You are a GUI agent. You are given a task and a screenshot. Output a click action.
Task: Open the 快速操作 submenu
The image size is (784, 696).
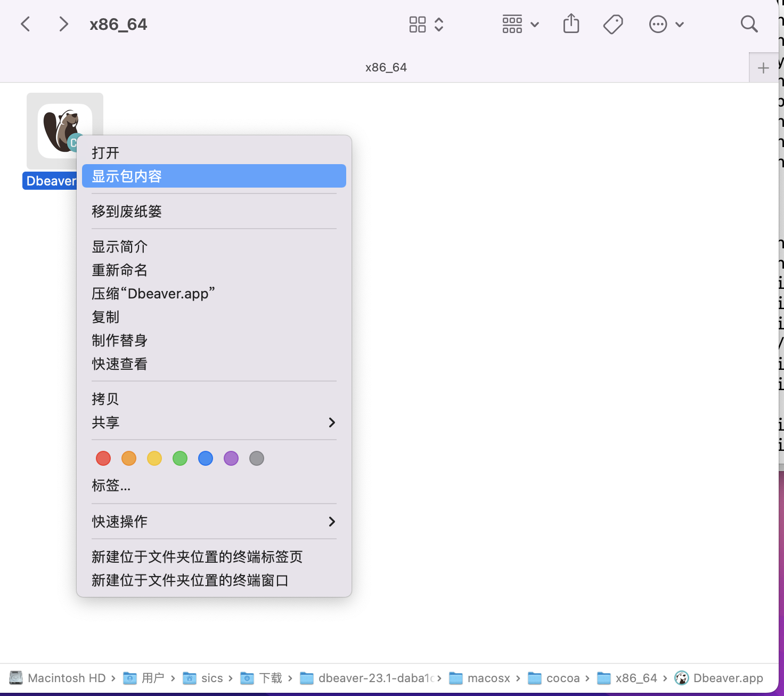(214, 522)
